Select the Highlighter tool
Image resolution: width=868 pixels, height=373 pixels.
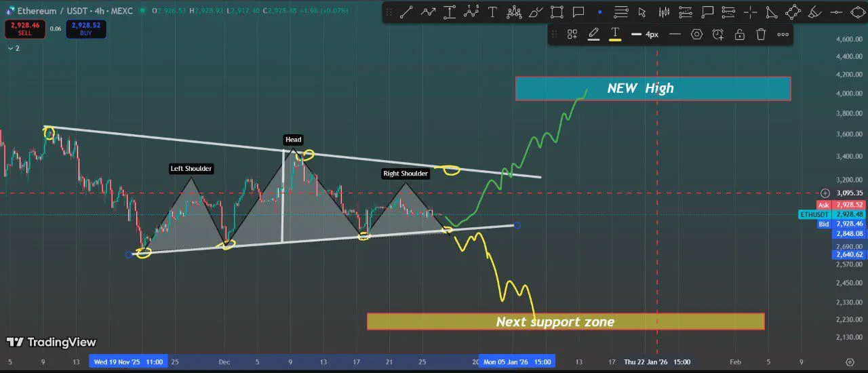815,12
